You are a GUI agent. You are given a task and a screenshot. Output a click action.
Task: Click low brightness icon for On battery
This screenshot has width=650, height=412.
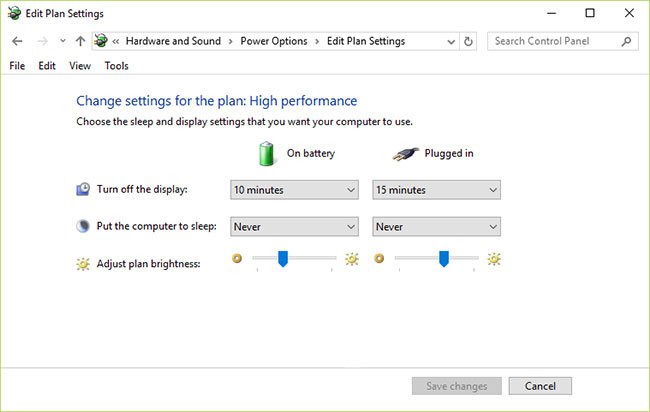click(237, 259)
